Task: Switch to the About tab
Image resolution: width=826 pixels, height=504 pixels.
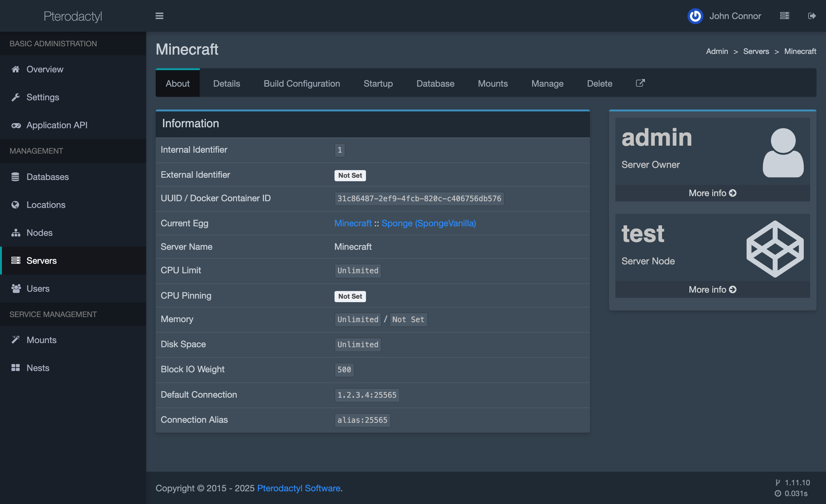Action: tap(178, 83)
